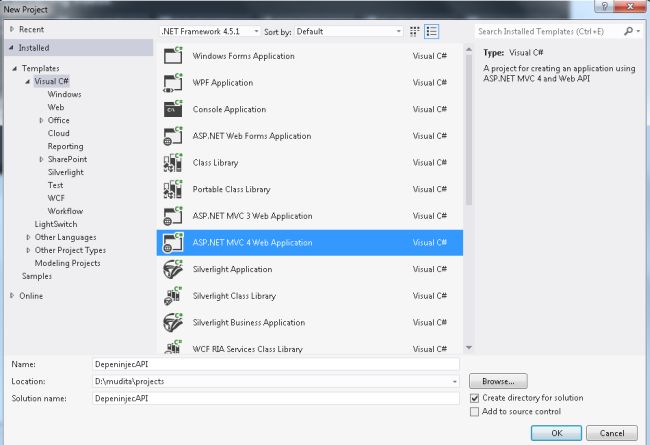
Task: Click the template list scroll down arrow
Action: (x=469, y=348)
